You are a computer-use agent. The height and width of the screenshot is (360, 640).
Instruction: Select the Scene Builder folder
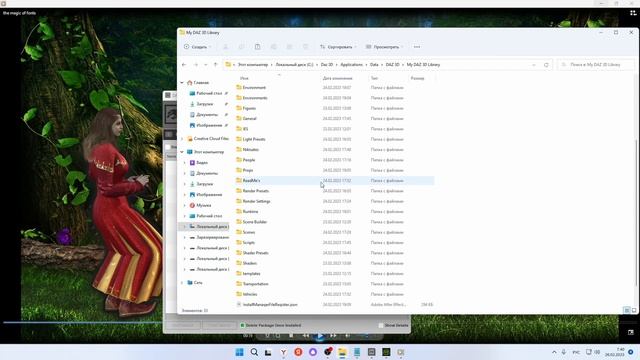[x=254, y=222]
